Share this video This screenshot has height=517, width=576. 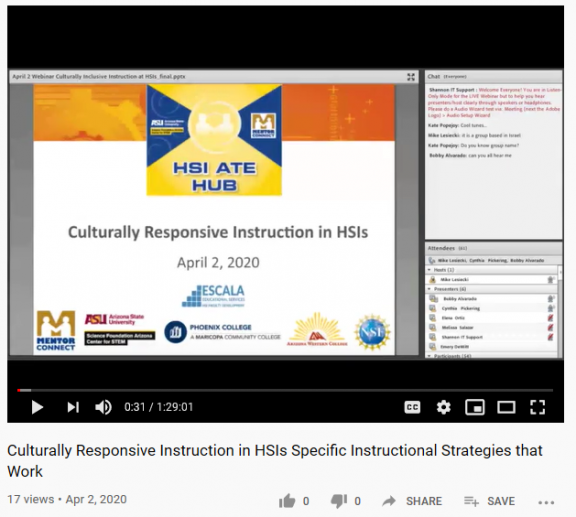pos(412,501)
